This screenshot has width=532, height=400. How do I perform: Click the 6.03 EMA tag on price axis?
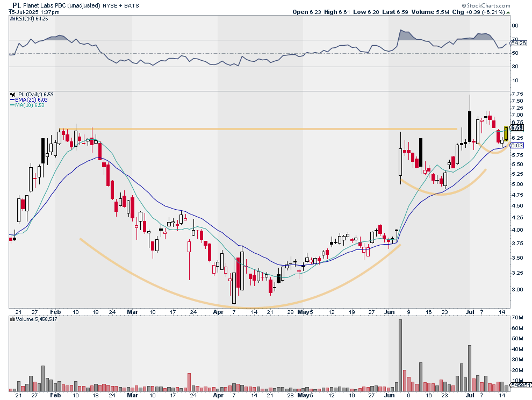517,145
